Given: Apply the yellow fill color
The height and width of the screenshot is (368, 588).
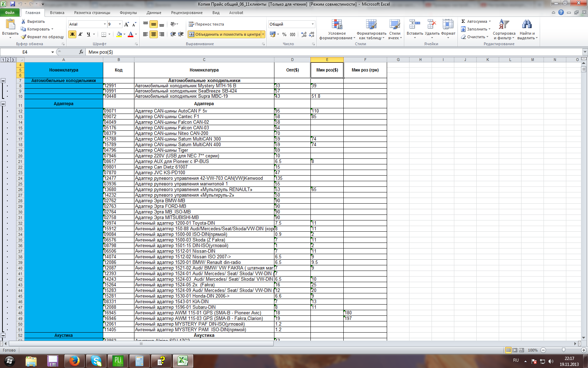Looking at the screenshot, I should (119, 34).
